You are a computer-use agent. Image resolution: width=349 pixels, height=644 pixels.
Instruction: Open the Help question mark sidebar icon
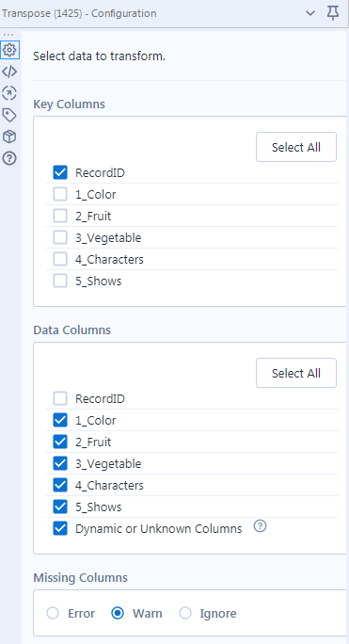(x=9, y=158)
